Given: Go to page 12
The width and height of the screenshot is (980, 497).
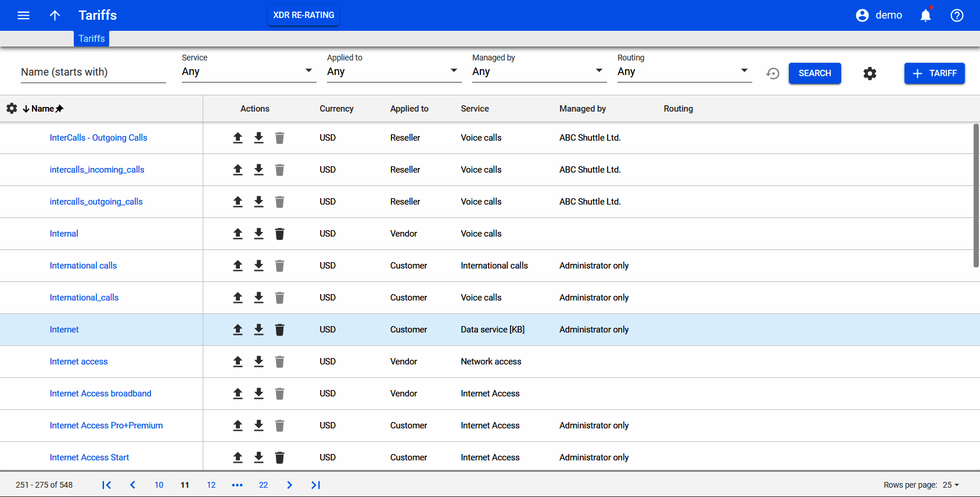Looking at the screenshot, I should [x=211, y=485].
